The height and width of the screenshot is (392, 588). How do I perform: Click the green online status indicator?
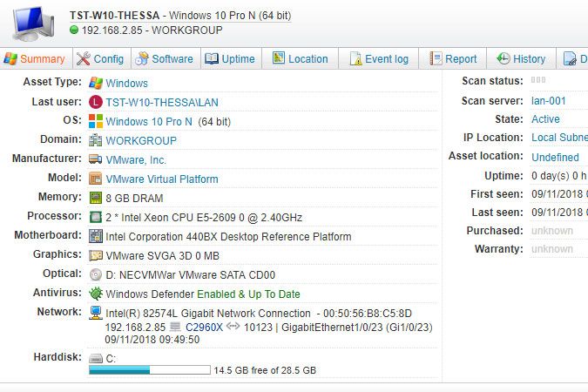click(x=75, y=30)
